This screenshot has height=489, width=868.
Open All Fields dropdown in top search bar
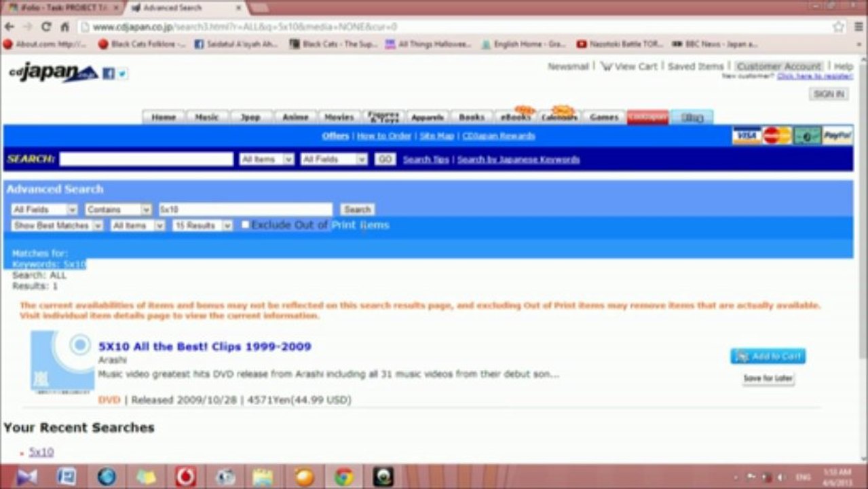[333, 159]
